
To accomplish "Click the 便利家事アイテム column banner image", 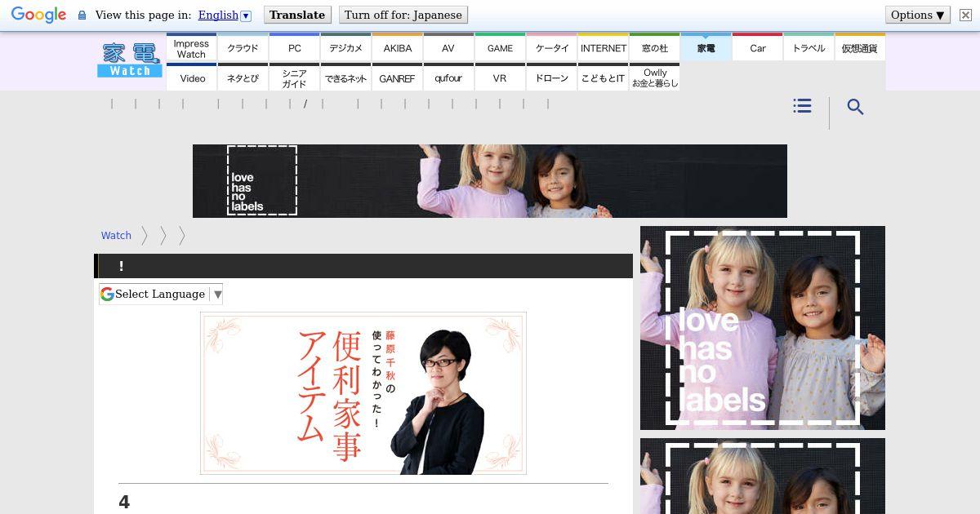I will (363, 393).
